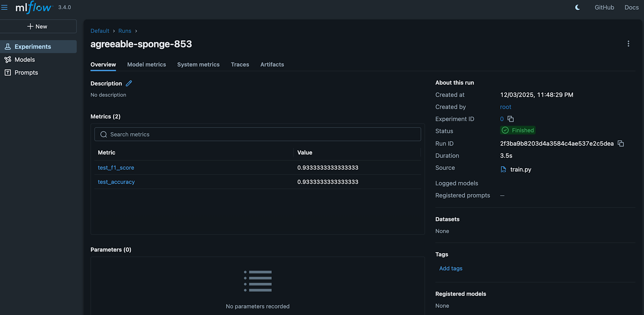The height and width of the screenshot is (315, 644).
Task: Open the Prompts section
Action: tap(26, 73)
